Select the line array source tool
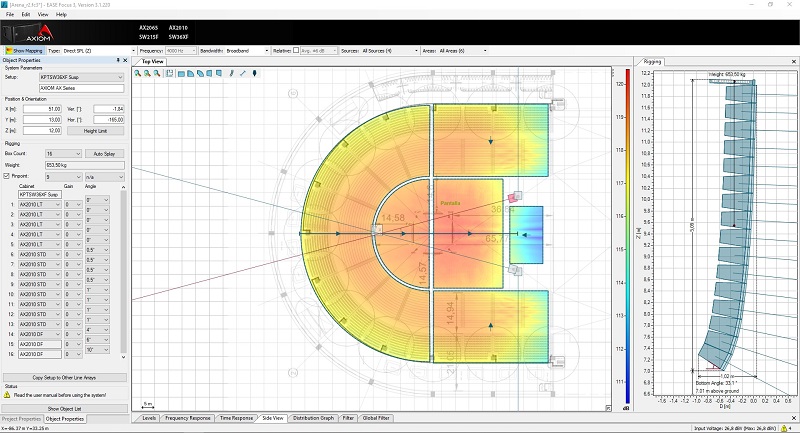This screenshot has width=800, height=433. (x=232, y=73)
